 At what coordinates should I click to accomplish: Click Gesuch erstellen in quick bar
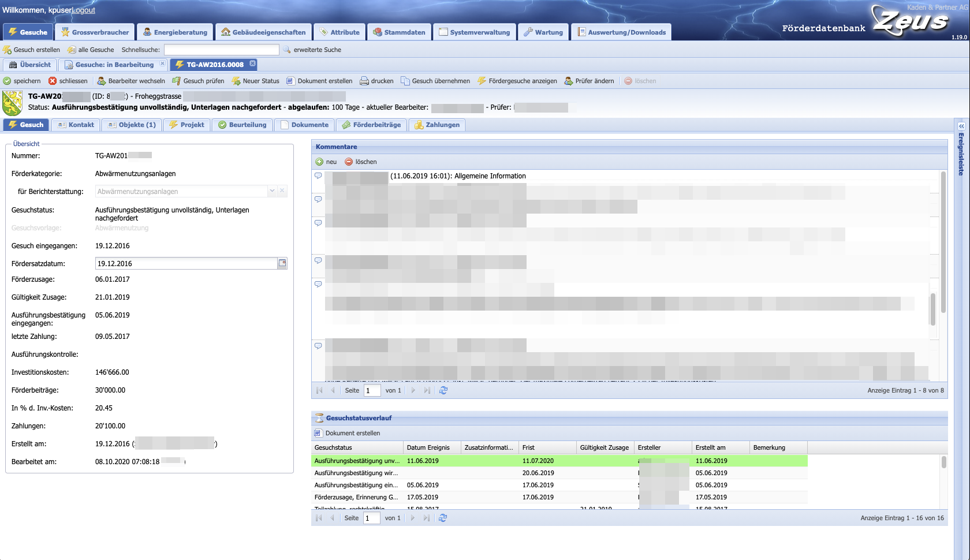point(31,50)
